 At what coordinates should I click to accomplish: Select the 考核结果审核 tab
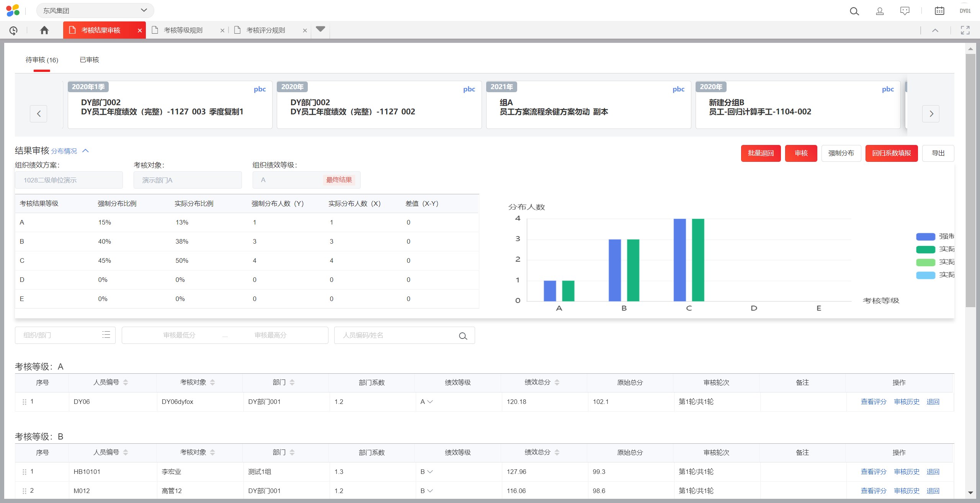(x=101, y=30)
